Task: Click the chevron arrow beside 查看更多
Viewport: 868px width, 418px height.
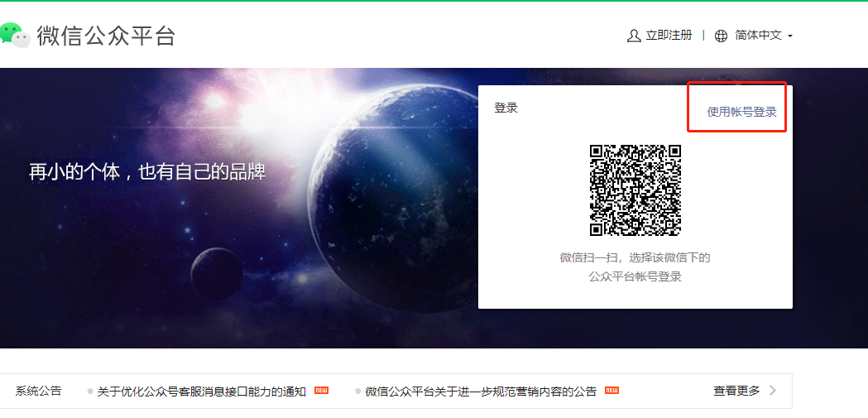Action: click(774, 391)
